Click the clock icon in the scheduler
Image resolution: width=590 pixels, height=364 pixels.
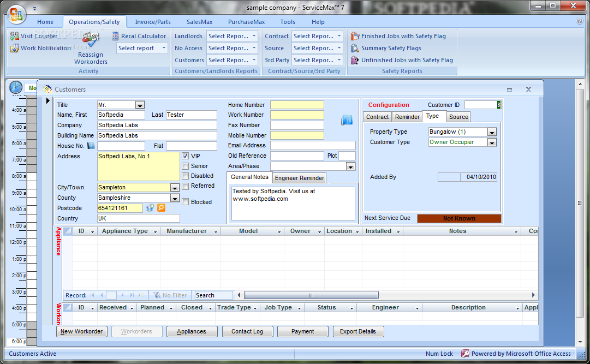[16, 87]
